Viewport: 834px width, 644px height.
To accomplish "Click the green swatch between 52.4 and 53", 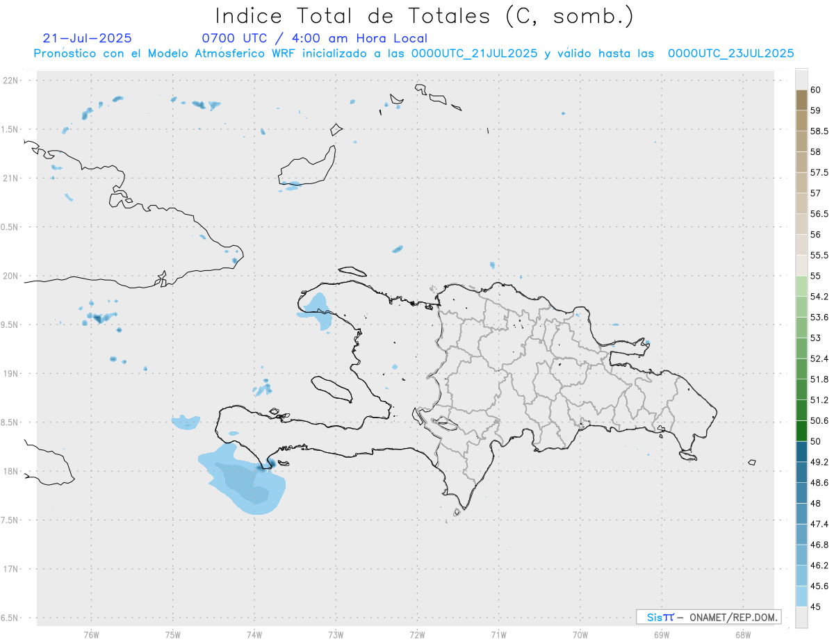I will [801, 347].
